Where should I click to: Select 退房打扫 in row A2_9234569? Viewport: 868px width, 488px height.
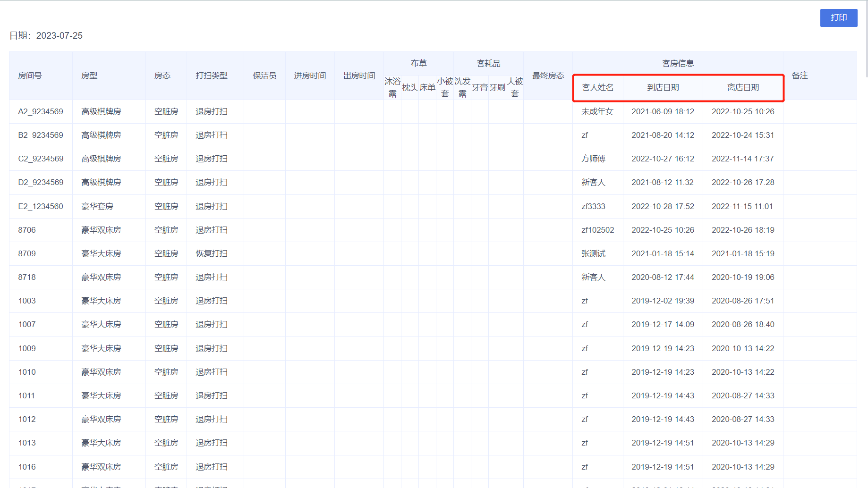coord(212,111)
